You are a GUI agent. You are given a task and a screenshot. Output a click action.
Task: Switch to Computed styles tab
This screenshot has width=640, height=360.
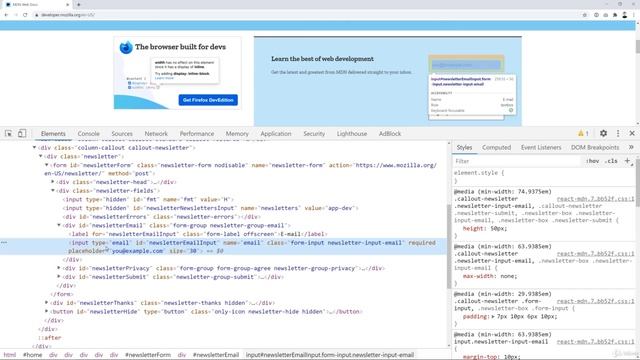pos(496,147)
